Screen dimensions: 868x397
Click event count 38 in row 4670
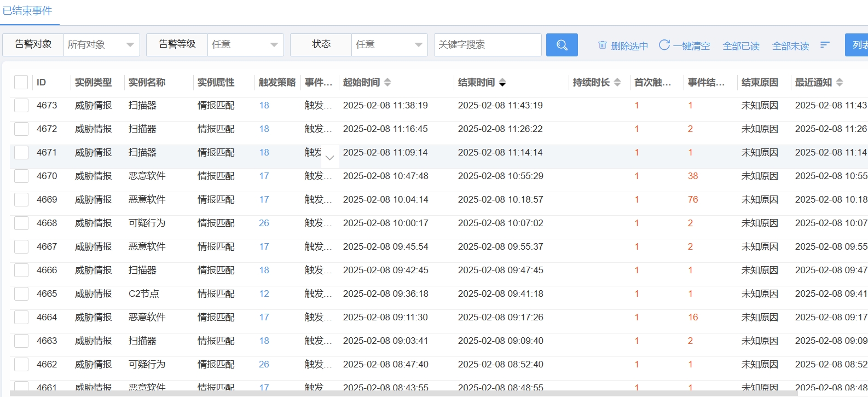coord(693,176)
